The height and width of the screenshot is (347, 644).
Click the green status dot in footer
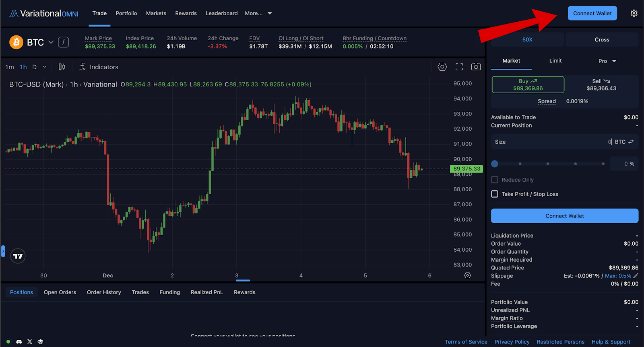pyautogui.click(x=8, y=341)
